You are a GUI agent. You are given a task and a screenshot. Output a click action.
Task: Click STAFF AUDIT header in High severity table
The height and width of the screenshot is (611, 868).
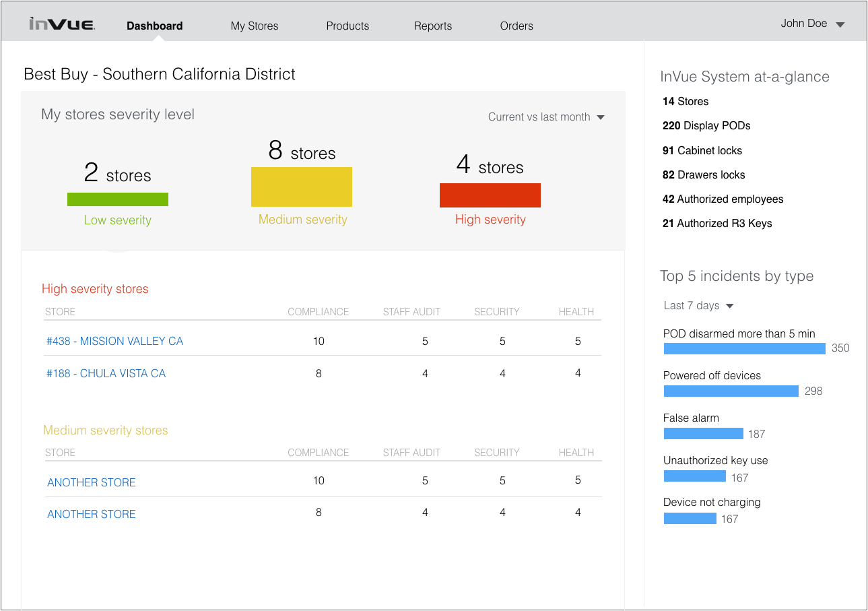tap(411, 312)
